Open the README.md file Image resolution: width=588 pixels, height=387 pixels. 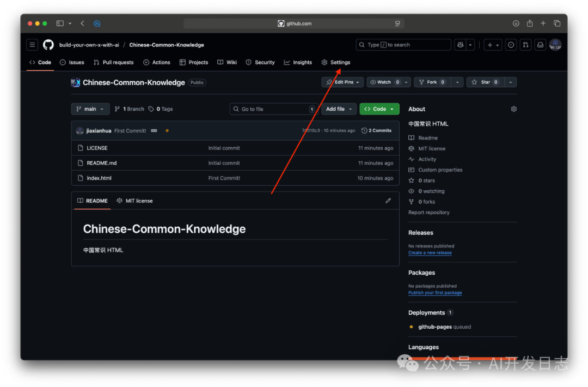pos(102,163)
